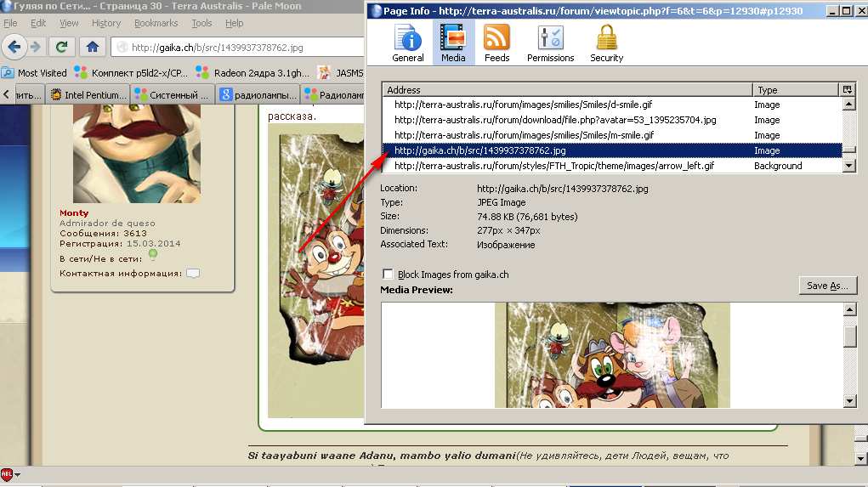
Task: Click the Location URL value text
Action: pyautogui.click(x=563, y=189)
